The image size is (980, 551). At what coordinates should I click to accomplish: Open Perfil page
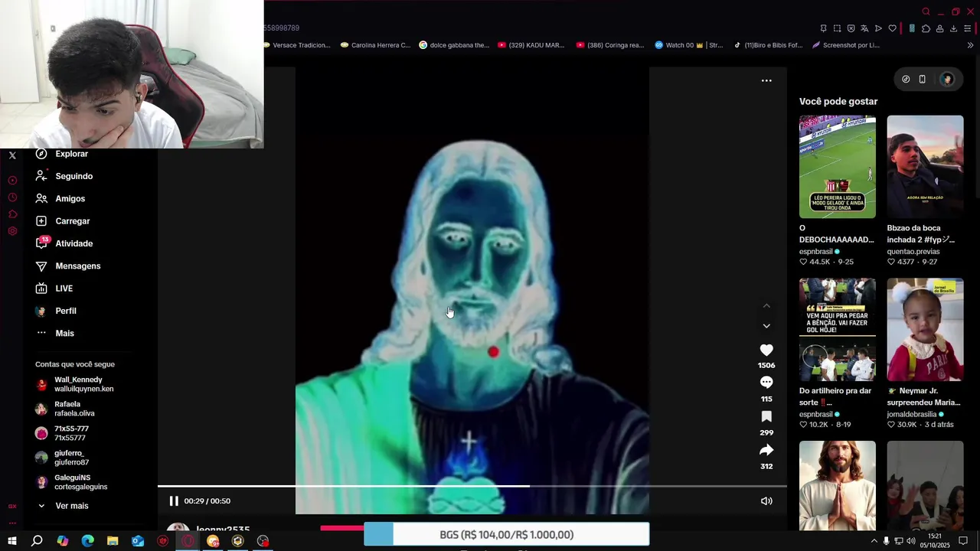click(x=56, y=311)
